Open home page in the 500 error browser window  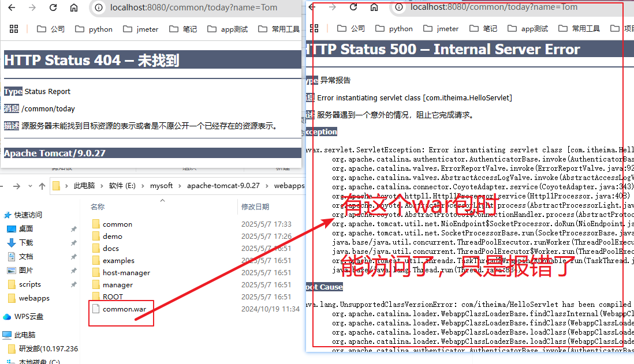[374, 7]
